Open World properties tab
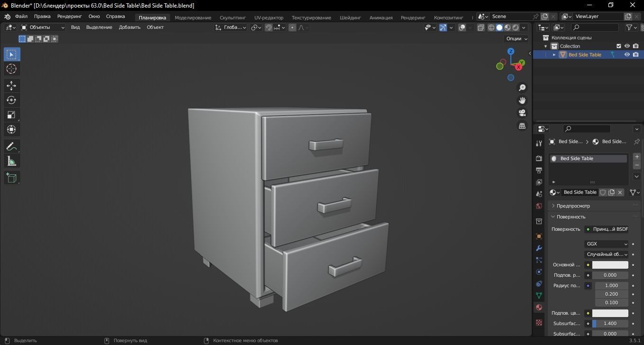Image resolution: width=644 pixels, height=345 pixels. click(539, 206)
